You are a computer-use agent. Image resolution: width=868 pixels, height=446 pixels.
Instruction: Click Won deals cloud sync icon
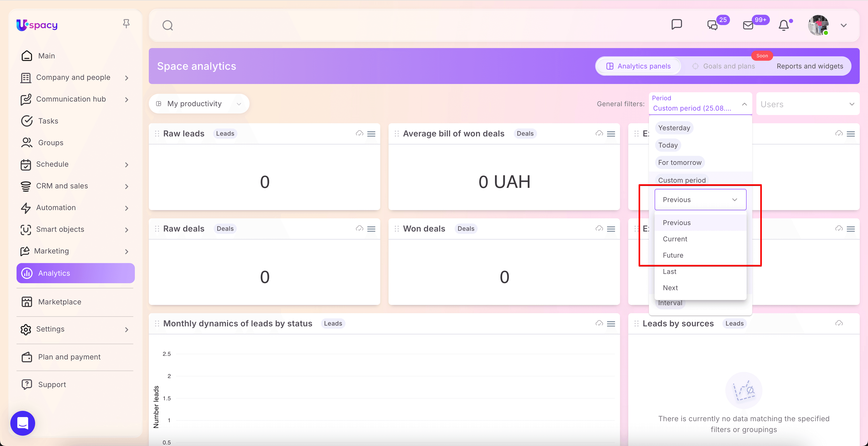pos(599,229)
